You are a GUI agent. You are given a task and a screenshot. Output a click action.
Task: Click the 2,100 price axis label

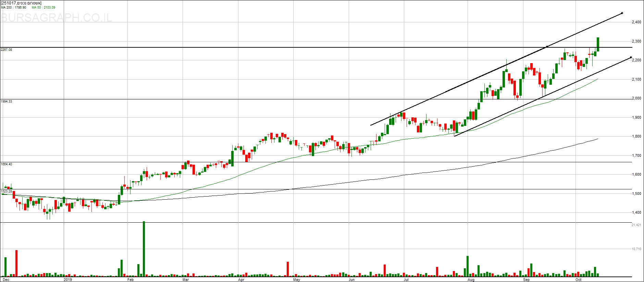pos(636,79)
